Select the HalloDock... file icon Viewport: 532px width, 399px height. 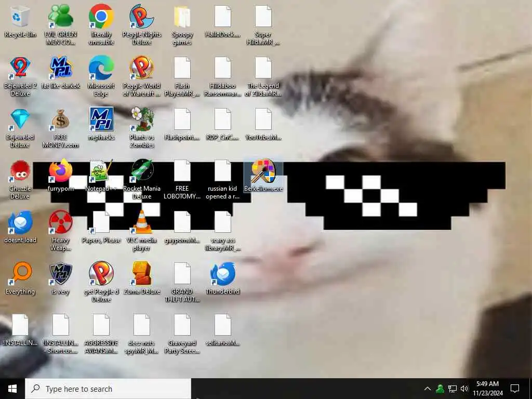click(222, 22)
